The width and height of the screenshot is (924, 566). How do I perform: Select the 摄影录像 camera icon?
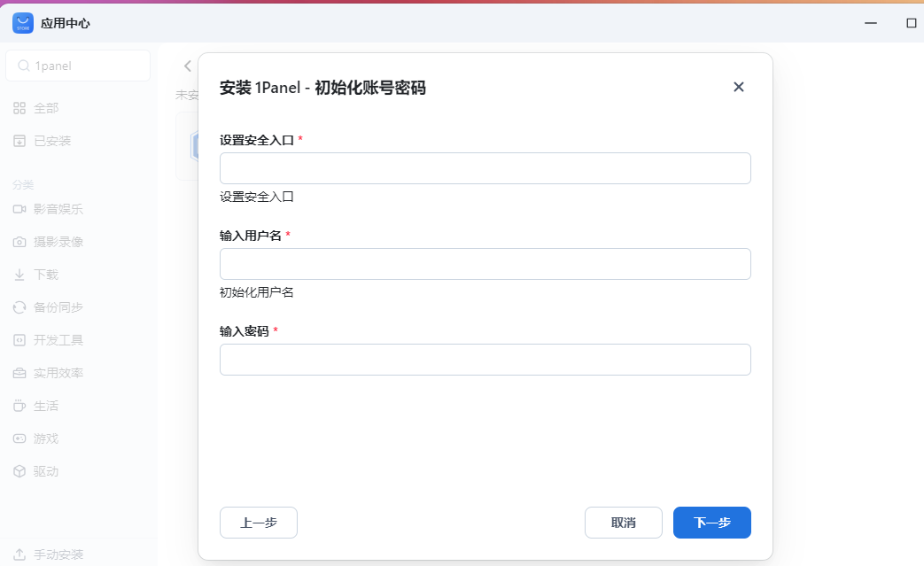[x=19, y=242]
